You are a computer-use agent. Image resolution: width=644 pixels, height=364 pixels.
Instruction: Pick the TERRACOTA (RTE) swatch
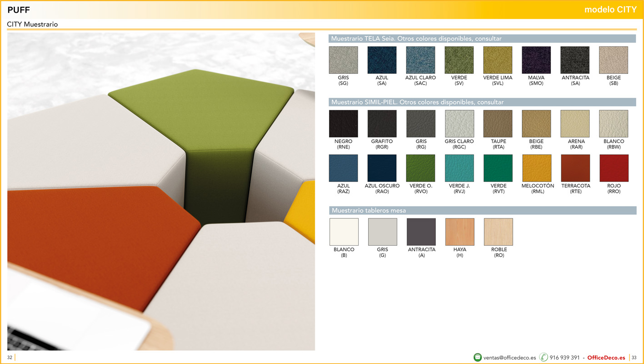click(x=575, y=168)
